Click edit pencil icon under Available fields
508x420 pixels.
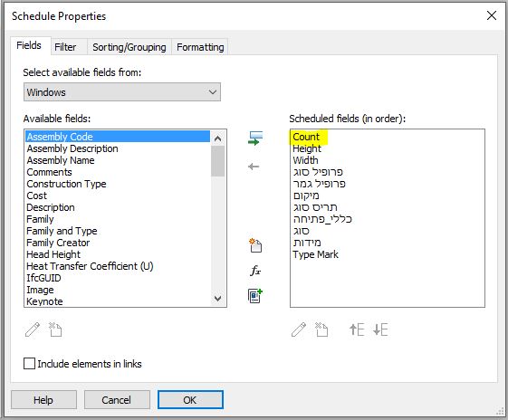tap(33, 329)
